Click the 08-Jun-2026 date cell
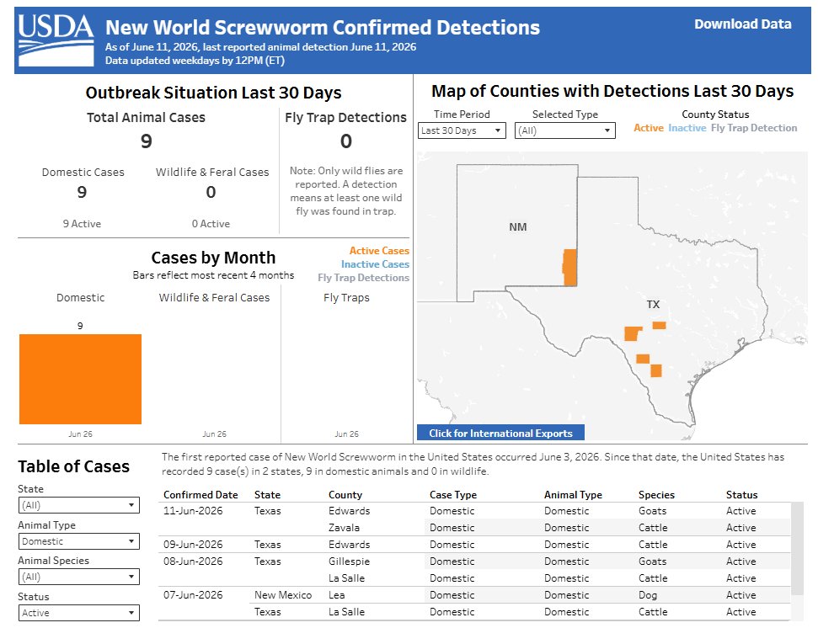Screen dimensions: 818x644 click(x=193, y=562)
